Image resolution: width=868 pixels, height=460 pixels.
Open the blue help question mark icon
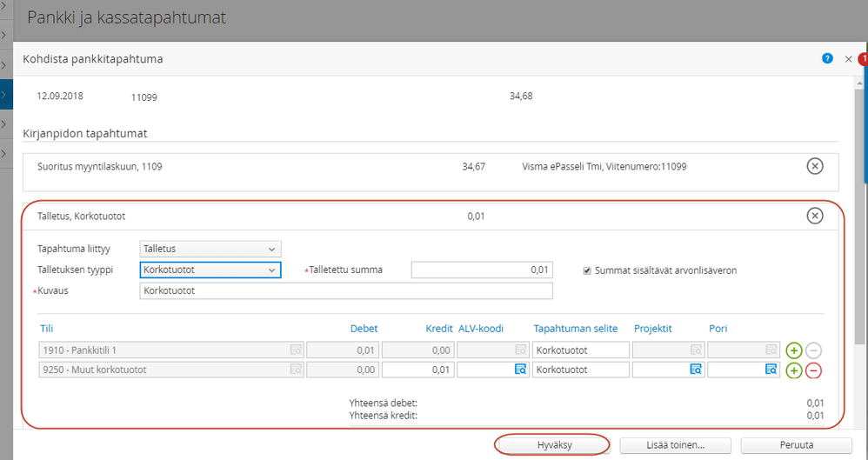point(827,58)
